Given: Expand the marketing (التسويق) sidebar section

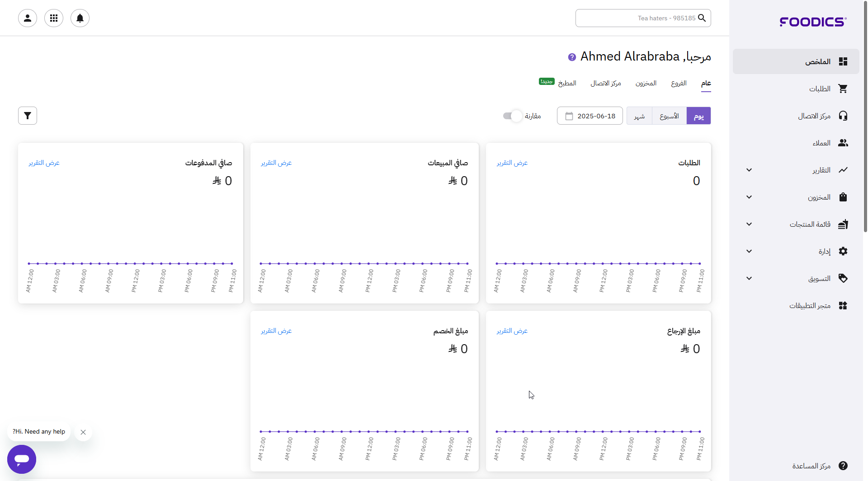Looking at the screenshot, I should click(x=749, y=279).
